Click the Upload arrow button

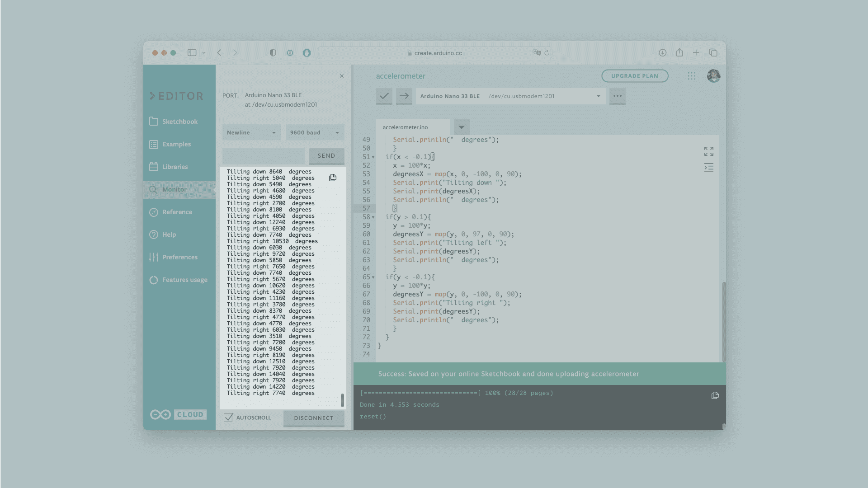404,96
